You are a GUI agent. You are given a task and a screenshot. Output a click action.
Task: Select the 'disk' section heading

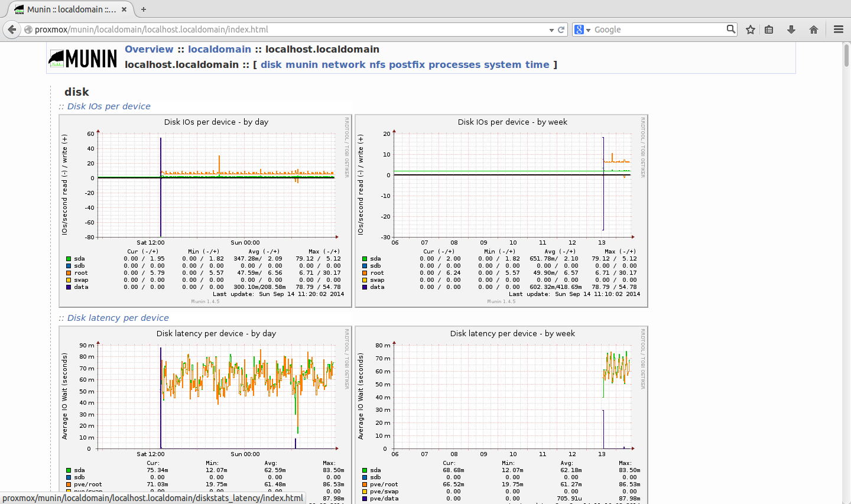[77, 92]
